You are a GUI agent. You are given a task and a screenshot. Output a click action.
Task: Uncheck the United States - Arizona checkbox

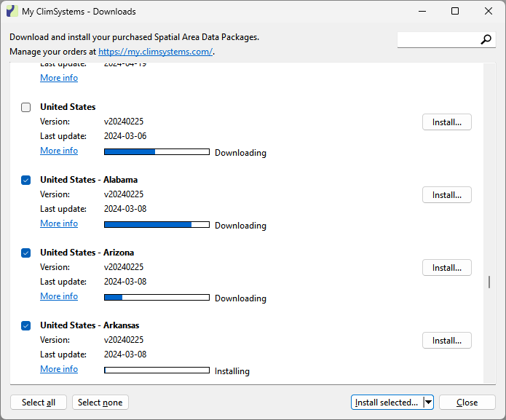point(25,253)
